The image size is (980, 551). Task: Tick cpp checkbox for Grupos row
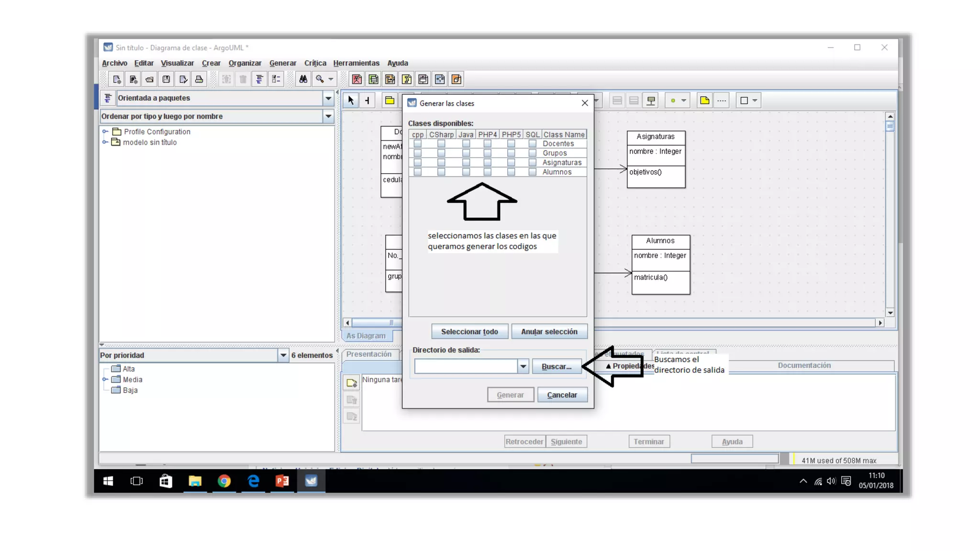tap(417, 153)
